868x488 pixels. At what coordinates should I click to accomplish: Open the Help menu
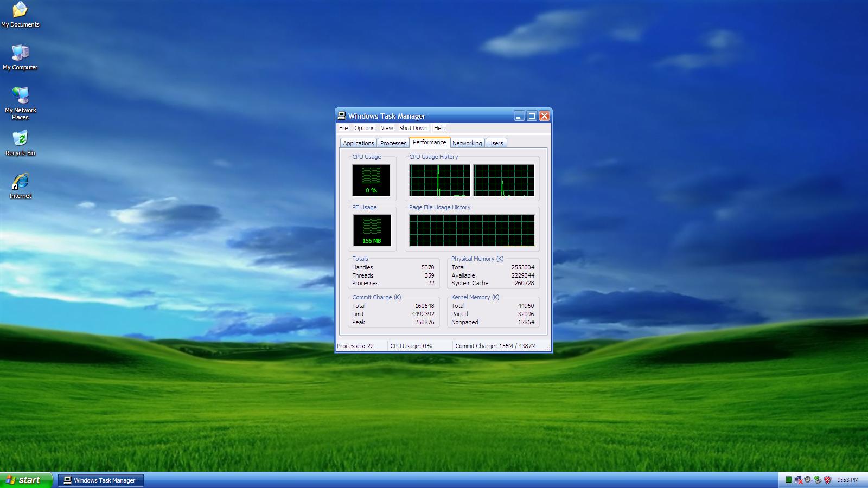click(440, 128)
